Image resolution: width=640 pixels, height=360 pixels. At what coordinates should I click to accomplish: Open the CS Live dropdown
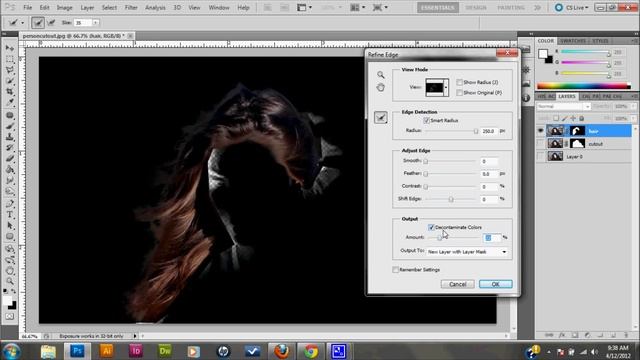point(572,7)
